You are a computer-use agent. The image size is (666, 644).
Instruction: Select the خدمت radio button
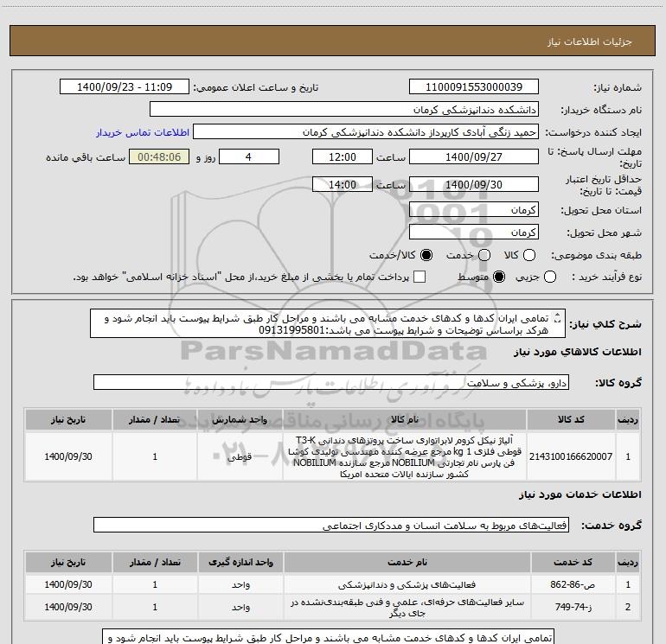point(484,255)
